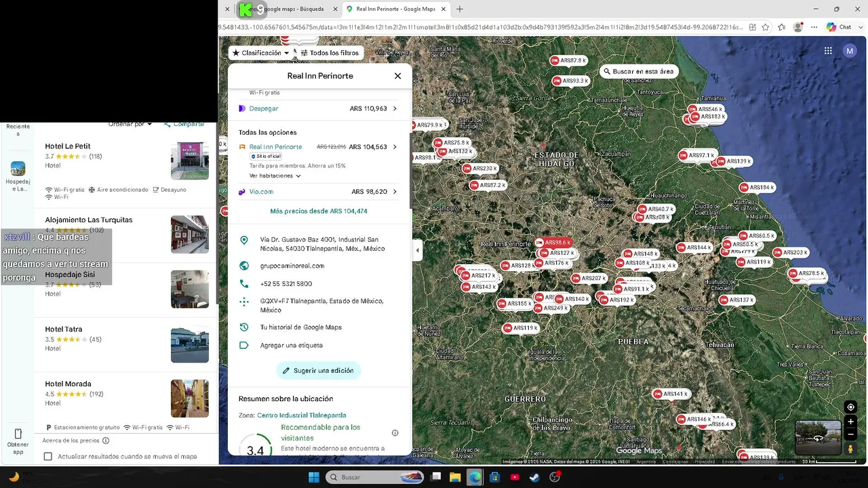Select the Real Inn Perinorte - Google Maps tab
This screenshot has height=488, width=868.
(x=395, y=9)
